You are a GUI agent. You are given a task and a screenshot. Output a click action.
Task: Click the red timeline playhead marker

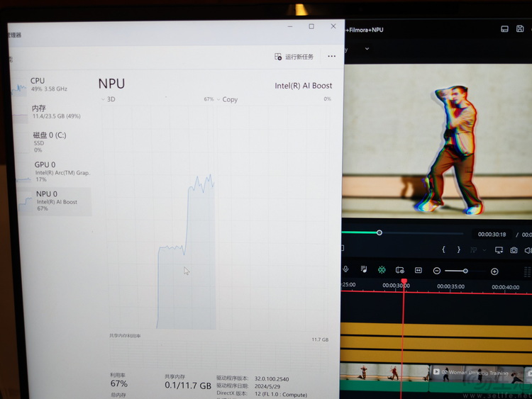[x=404, y=281]
